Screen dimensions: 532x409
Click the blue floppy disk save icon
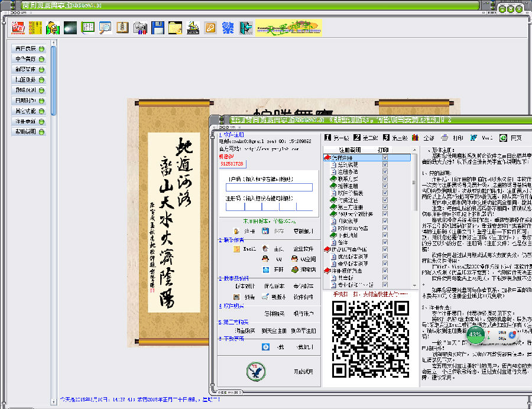point(158,28)
